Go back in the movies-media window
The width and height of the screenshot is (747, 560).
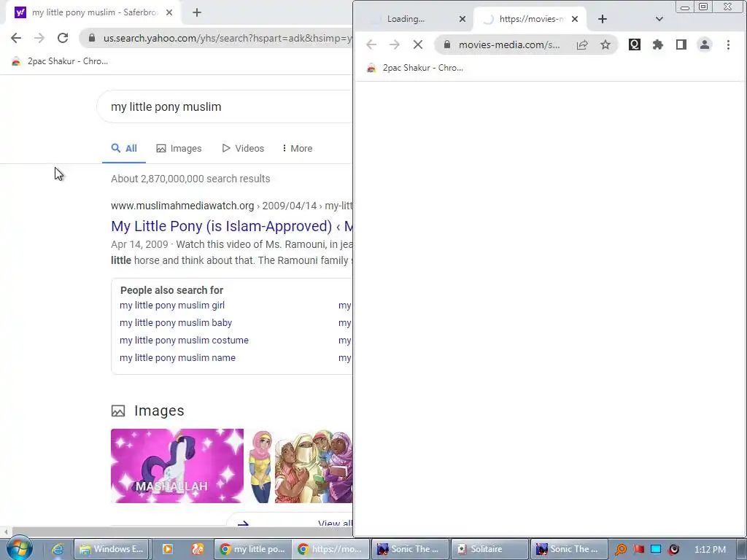click(371, 44)
